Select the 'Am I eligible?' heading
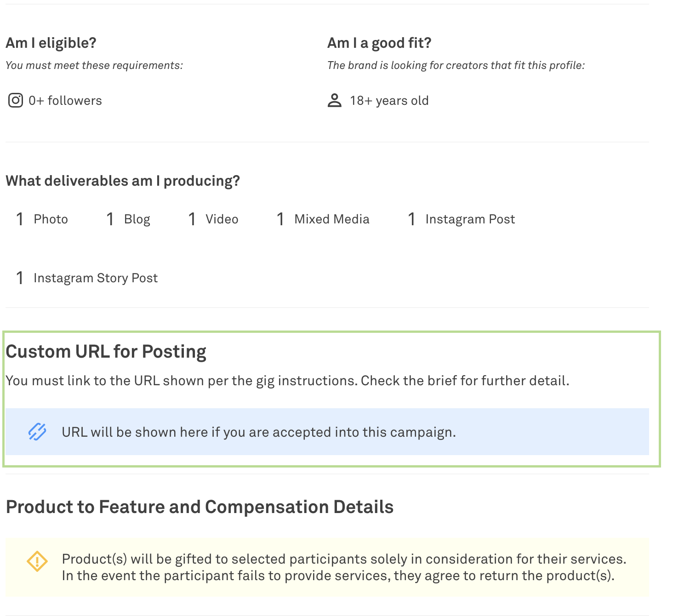Screen dimensions: 673x616 51,43
